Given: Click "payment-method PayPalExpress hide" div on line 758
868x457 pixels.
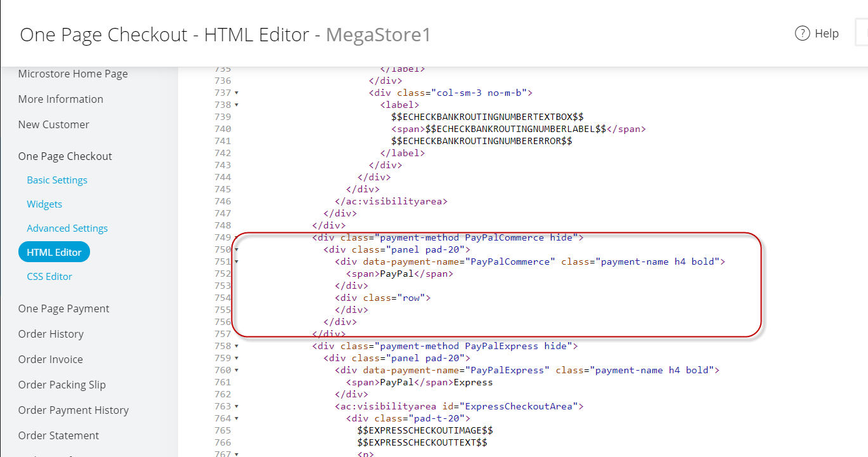Looking at the screenshot, I should 445,346.
